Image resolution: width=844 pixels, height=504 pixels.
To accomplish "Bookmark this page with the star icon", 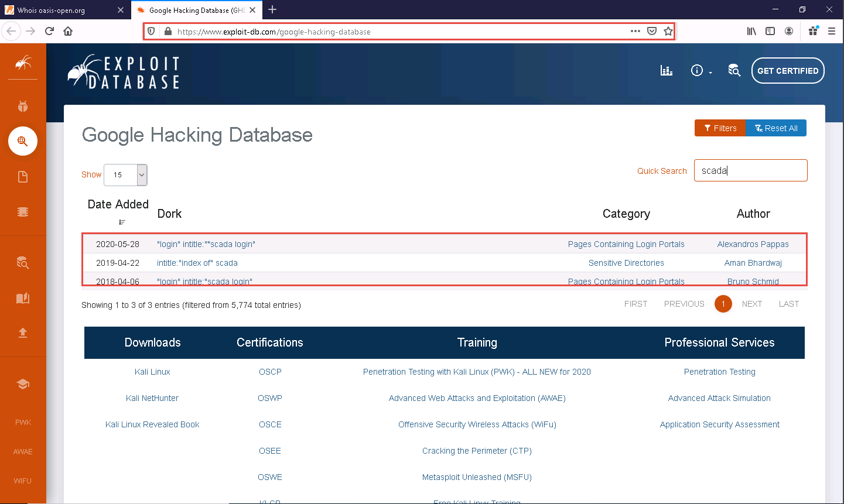I will point(668,32).
